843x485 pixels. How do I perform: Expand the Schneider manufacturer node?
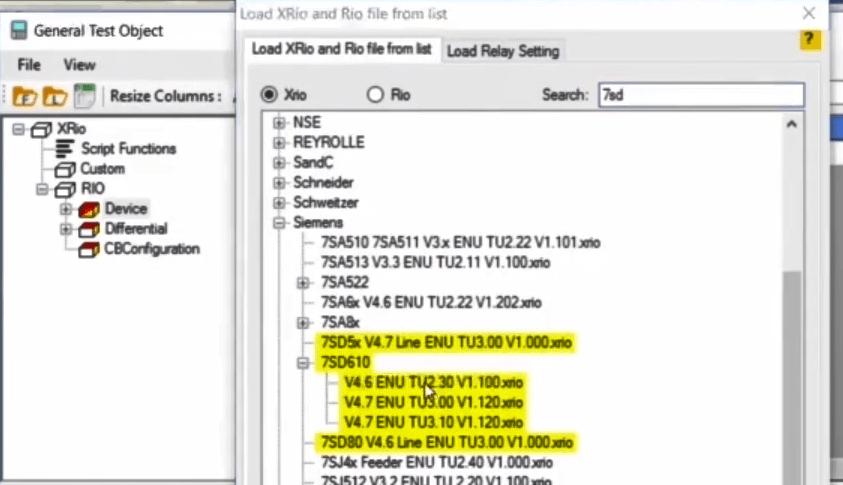(279, 183)
